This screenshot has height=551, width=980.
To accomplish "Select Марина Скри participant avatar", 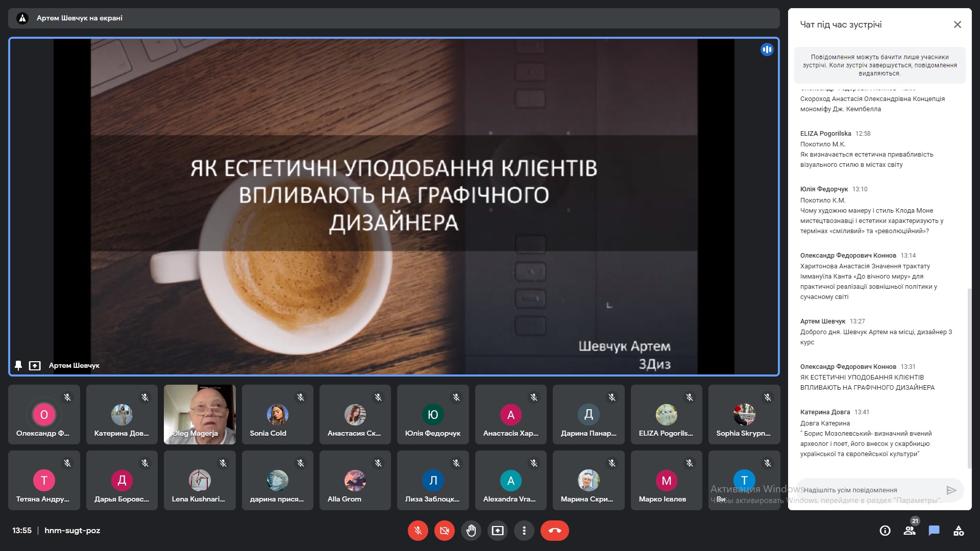I will 589,481.
